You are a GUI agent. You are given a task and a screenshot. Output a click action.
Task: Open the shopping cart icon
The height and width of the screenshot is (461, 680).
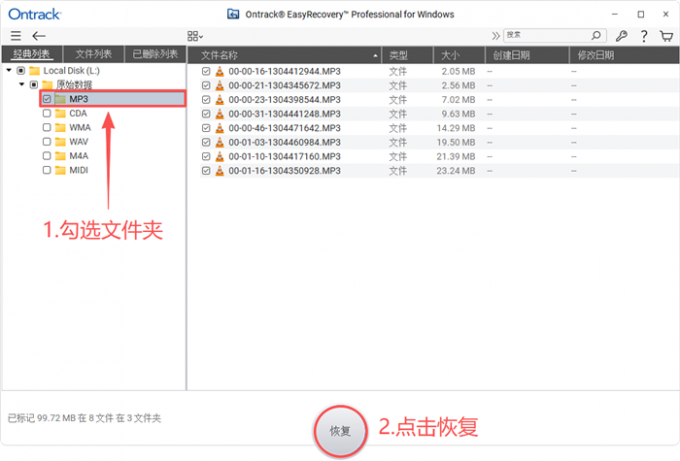point(666,36)
